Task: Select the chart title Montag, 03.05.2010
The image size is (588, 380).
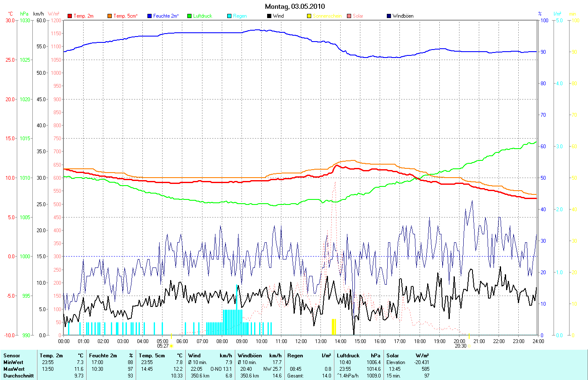Action: [295, 6]
